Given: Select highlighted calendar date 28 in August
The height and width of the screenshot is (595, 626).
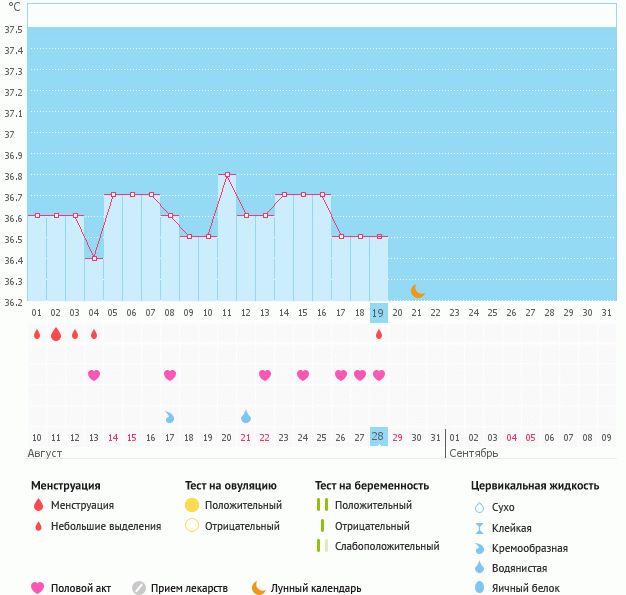Looking at the screenshot, I should [379, 437].
